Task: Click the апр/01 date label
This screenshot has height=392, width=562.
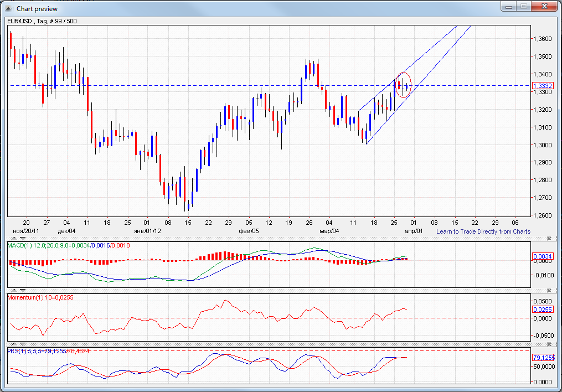Action: click(x=414, y=231)
